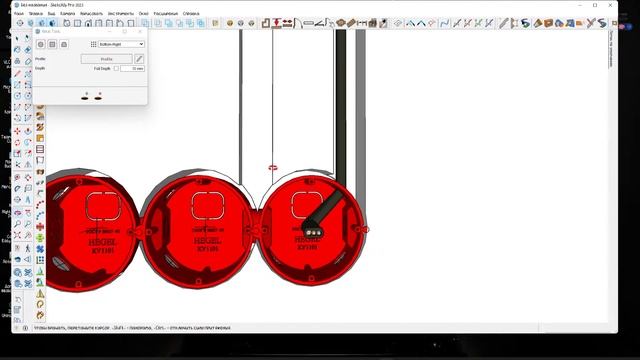This screenshot has width=640, height=360.
Task: Choose the Offset tool
Action: (x=28, y=153)
